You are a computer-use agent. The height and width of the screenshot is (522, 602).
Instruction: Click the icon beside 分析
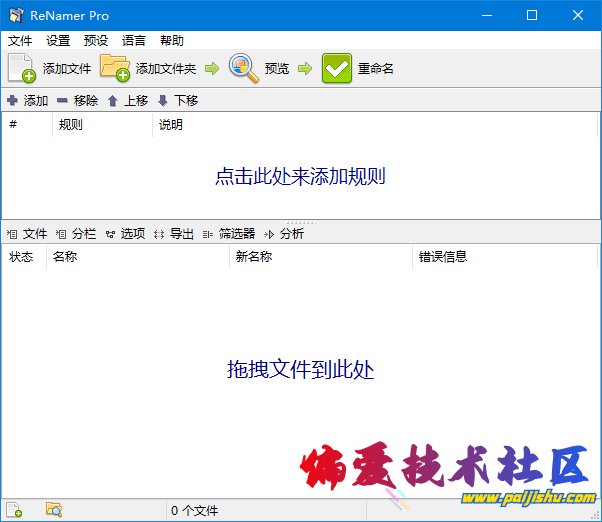[269, 234]
